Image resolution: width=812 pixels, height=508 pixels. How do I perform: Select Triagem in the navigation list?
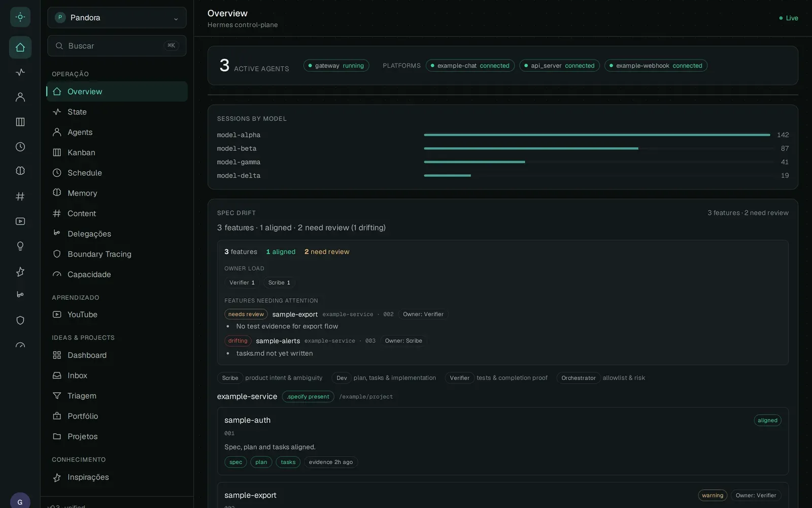tap(117, 396)
